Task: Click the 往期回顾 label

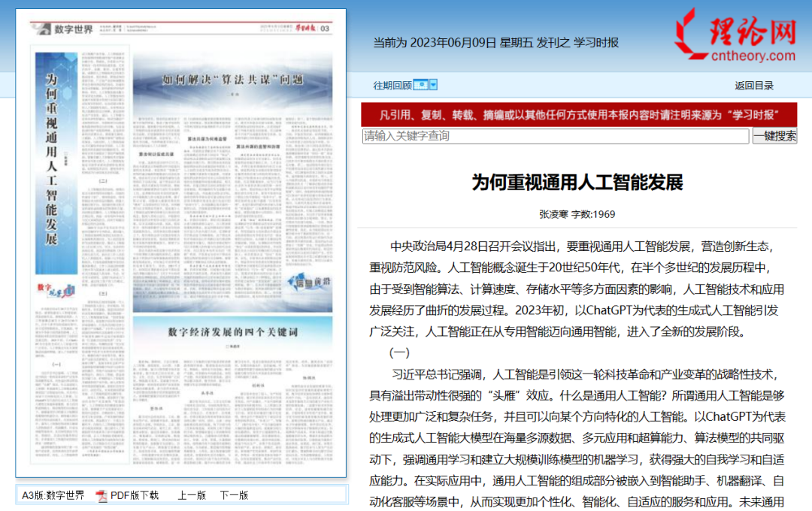Action: click(x=392, y=86)
